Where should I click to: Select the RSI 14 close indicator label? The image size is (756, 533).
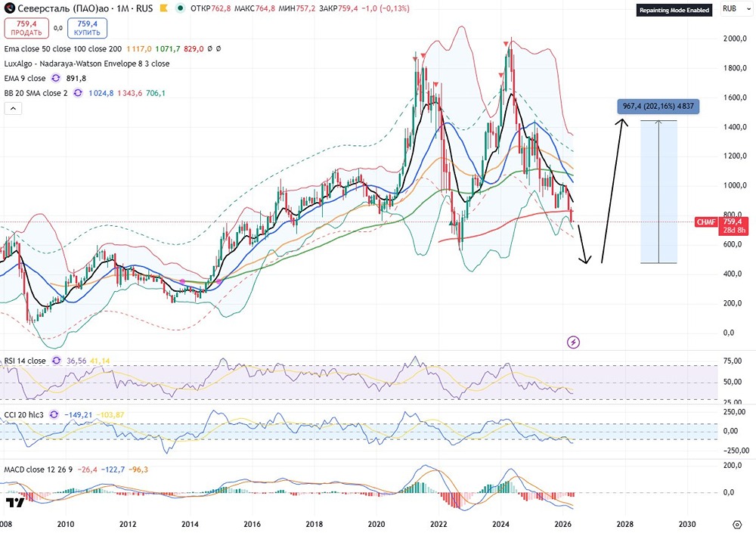[x=25, y=361]
